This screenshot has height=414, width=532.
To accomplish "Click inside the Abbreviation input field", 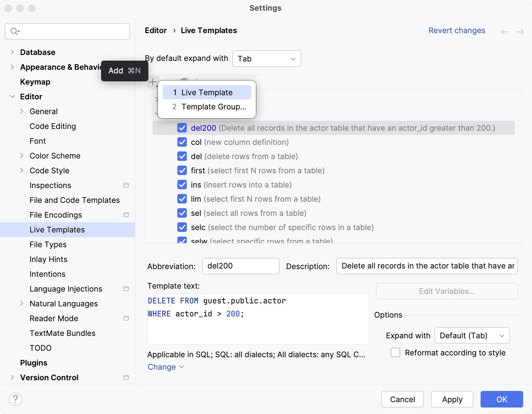I will pos(240,266).
